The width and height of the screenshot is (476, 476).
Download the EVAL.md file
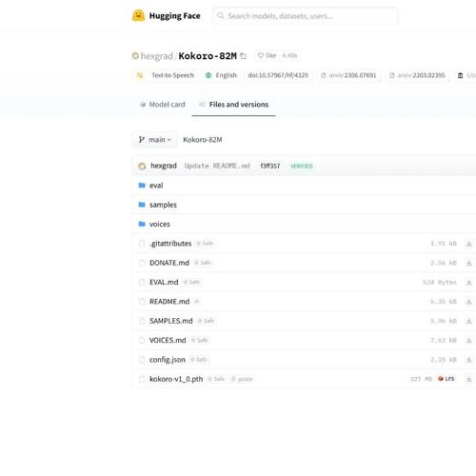coord(468,282)
